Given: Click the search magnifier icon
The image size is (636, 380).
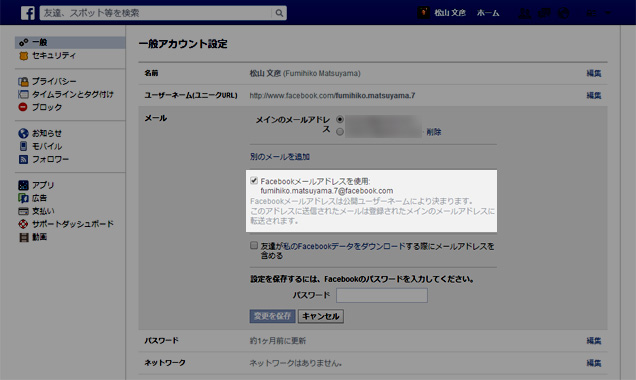Looking at the screenshot, I should [x=279, y=13].
